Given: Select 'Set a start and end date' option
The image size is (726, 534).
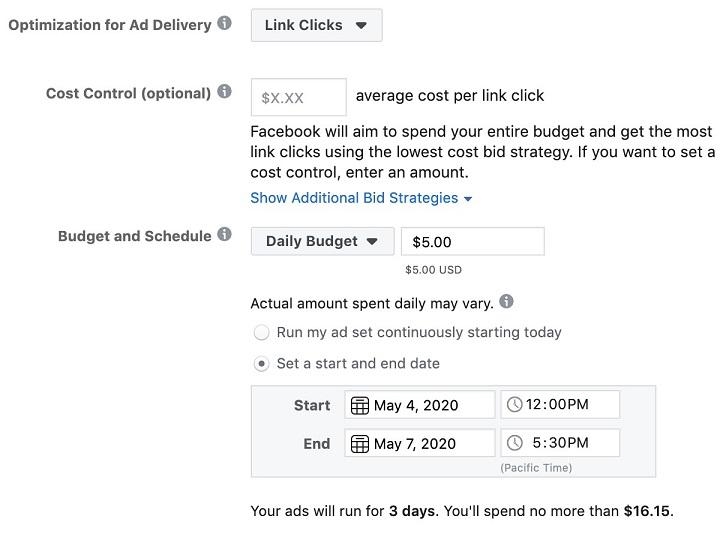Looking at the screenshot, I should point(261,364).
